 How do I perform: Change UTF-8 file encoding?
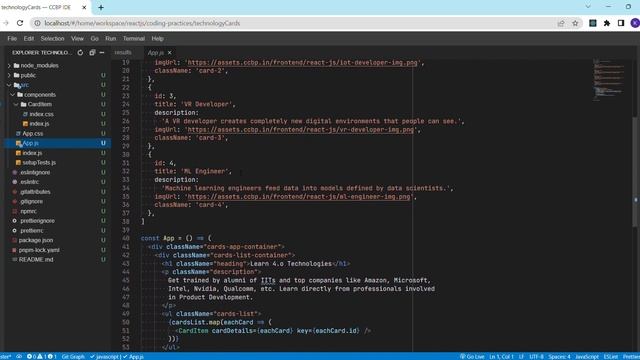point(536,356)
